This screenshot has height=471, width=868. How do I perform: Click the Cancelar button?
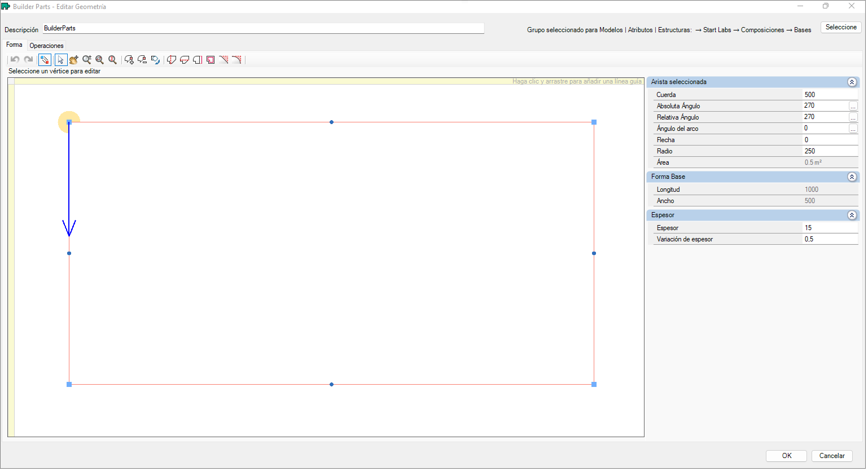[x=832, y=456]
